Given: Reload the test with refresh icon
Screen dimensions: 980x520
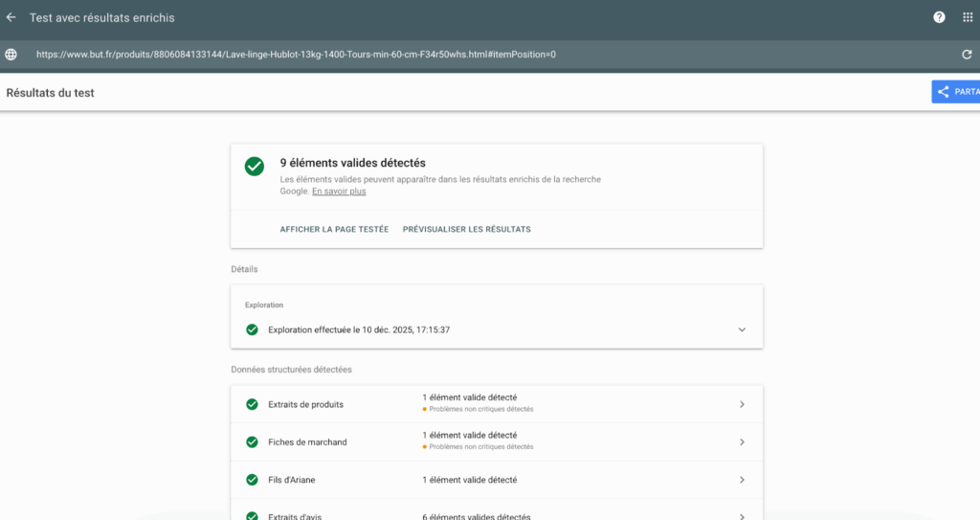Looking at the screenshot, I should pos(967,55).
